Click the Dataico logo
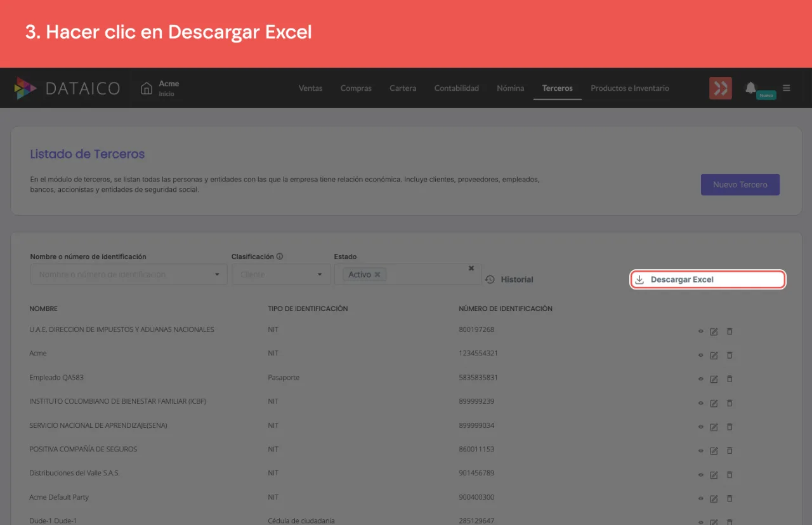Image resolution: width=812 pixels, height=525 pixels. click(x=67, y=88)
